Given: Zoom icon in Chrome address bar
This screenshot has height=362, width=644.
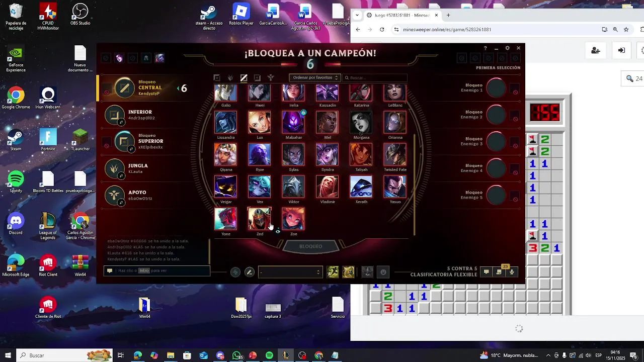Looking at the screenshot, I should point(615,30).
